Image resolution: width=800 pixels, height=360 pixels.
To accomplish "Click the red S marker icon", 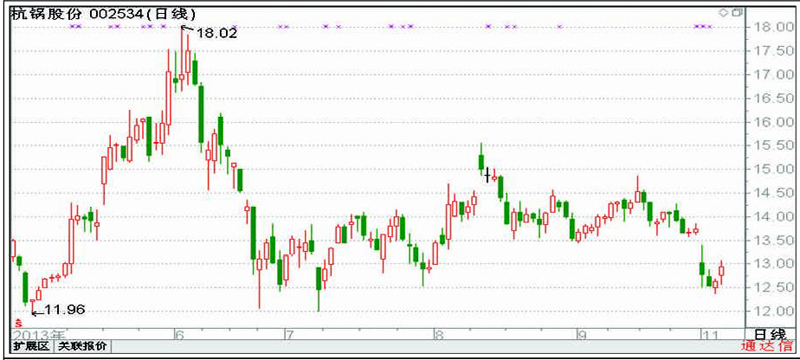I will (x=18, y=322).
